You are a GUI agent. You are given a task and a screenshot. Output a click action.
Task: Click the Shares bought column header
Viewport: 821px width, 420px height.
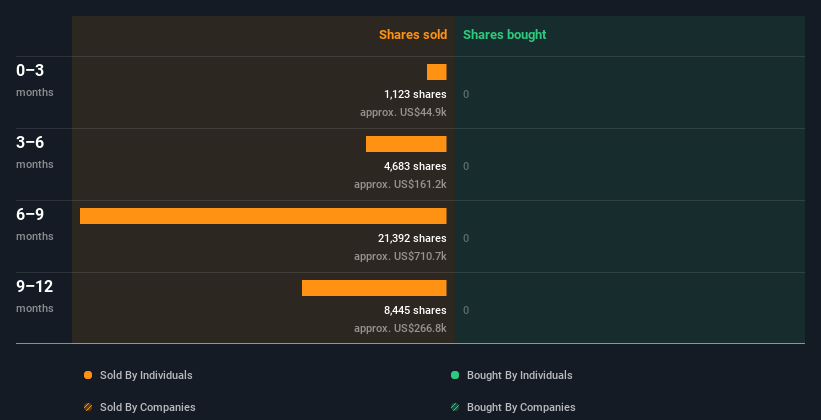(x=505, y=35)
